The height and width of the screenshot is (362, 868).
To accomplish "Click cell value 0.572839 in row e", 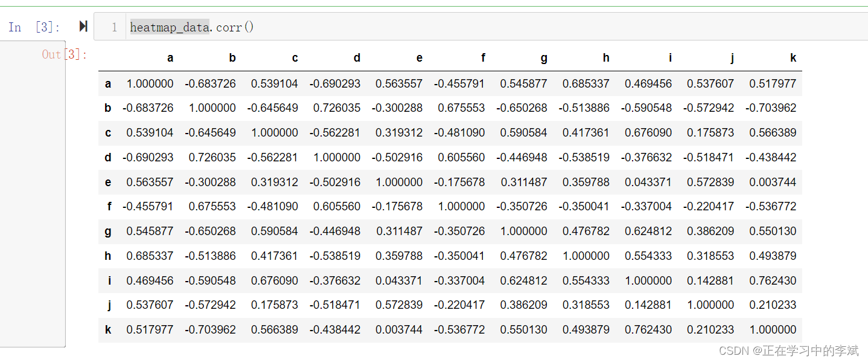I will (x=710, y=182).
